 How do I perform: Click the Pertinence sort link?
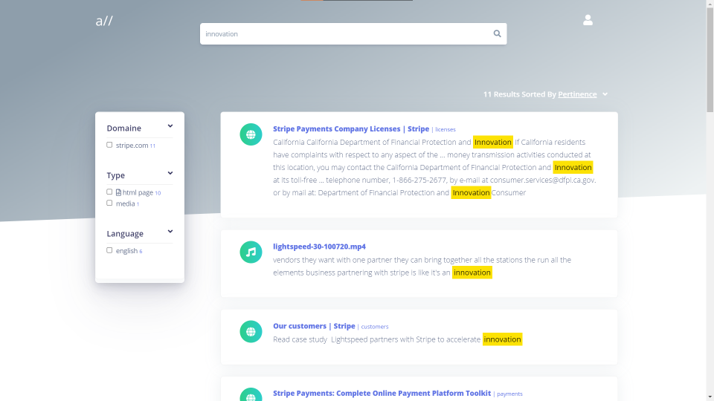[577, 94]
